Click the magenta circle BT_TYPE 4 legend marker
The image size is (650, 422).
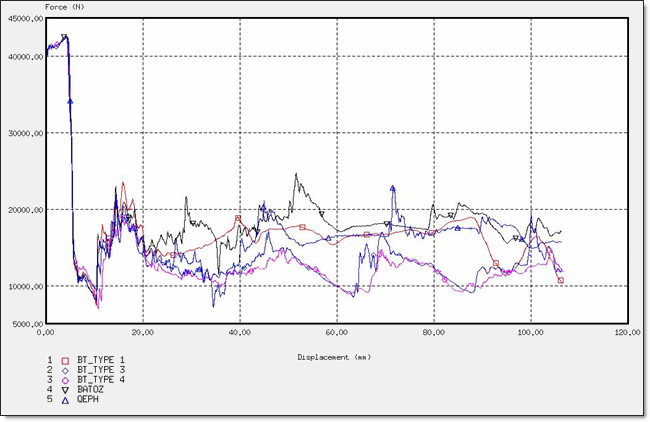[x=66, y=380]
